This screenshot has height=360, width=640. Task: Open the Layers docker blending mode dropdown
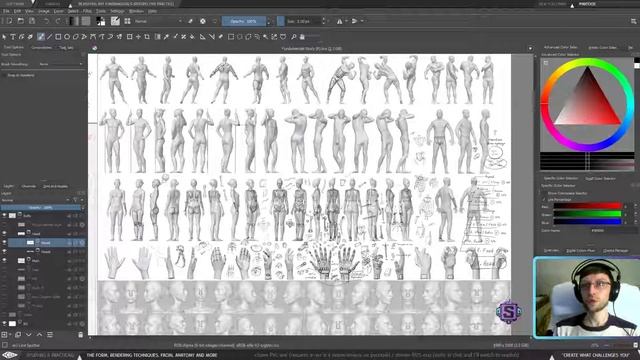click(36, 200)
